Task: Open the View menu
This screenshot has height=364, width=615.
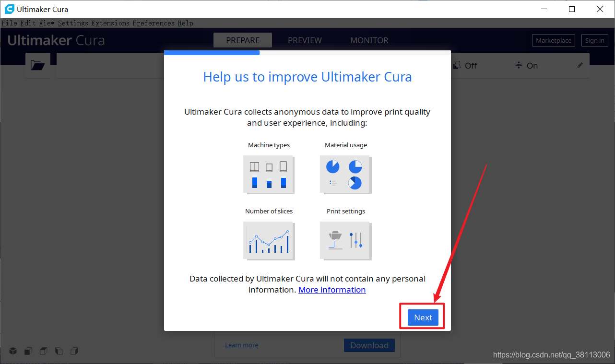Action: [x=47, y=23]
